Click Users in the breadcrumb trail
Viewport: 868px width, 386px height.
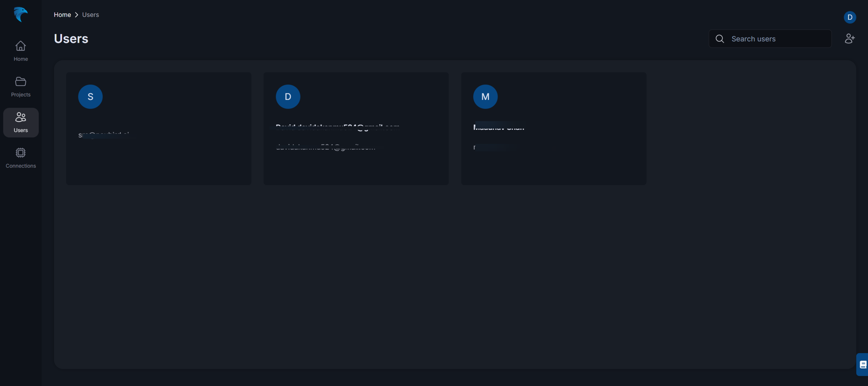tap(91, 15)
